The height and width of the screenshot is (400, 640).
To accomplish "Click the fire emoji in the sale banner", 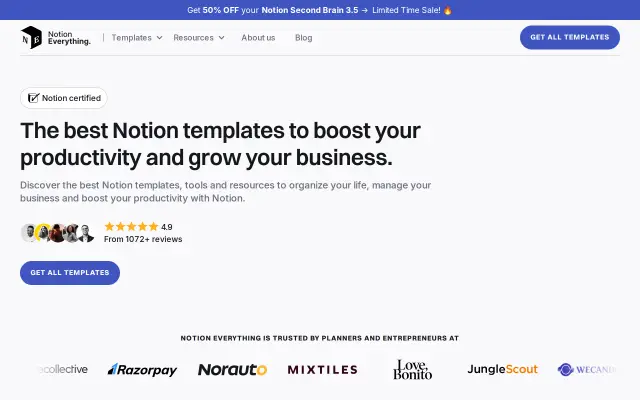I will point(448,10).
